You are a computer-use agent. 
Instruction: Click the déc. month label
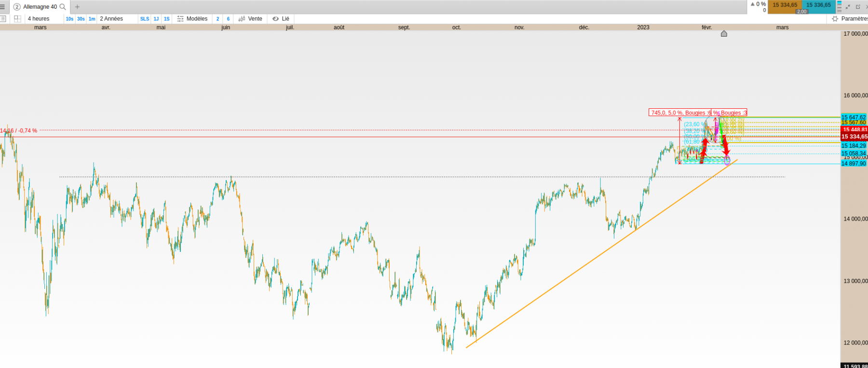click(x=584, y=27)
